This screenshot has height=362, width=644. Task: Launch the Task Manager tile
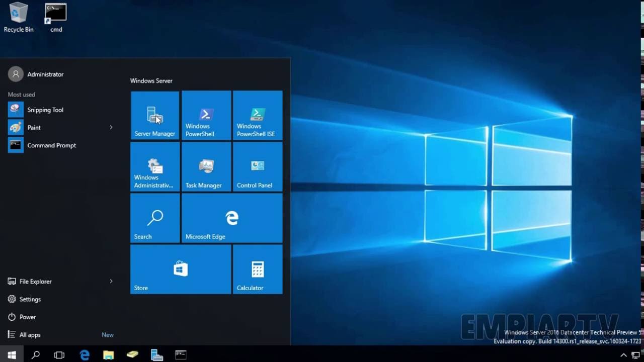pyautogui.click(x=206, y=166)
